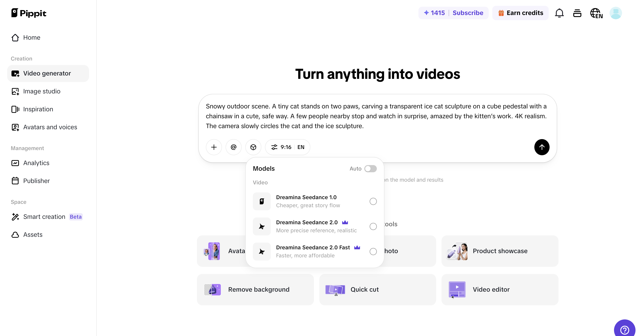
Task: Toggle the Auto model switch
Action: tap(370, 169)
